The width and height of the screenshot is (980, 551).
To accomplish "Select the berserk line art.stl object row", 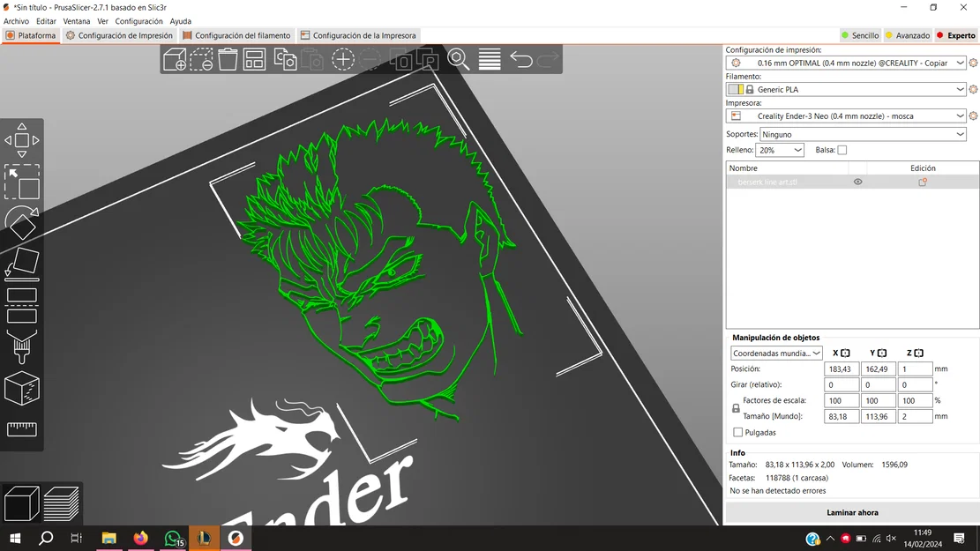I will coord(852,182).
